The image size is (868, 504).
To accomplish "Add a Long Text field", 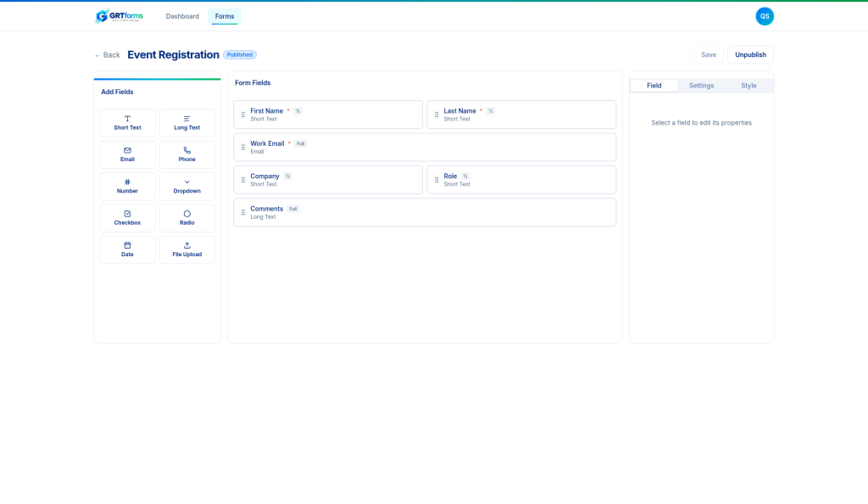I will (x=187, y=123).
